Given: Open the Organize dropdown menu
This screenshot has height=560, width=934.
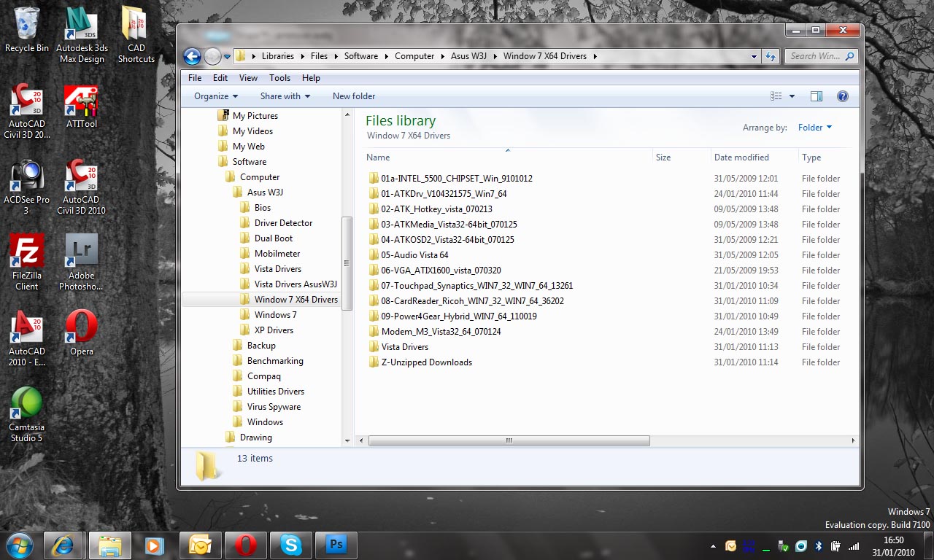Looking at the screenshot, I should coord(216,96).
